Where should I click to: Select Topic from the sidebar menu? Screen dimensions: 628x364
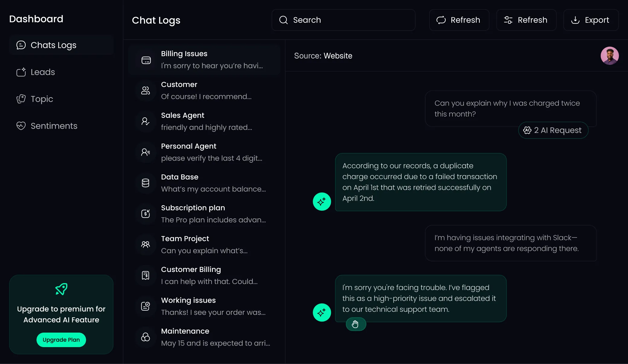click(42, 99)
